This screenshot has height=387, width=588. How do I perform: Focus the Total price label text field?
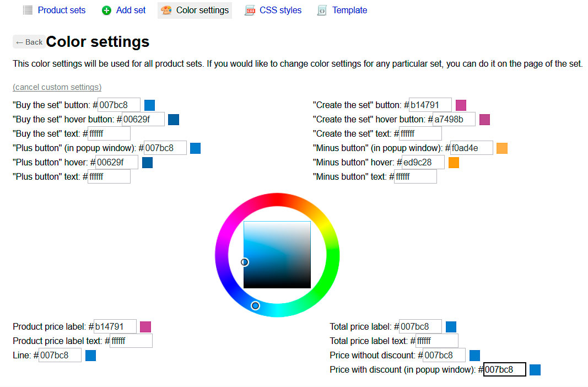pos(436,341)
